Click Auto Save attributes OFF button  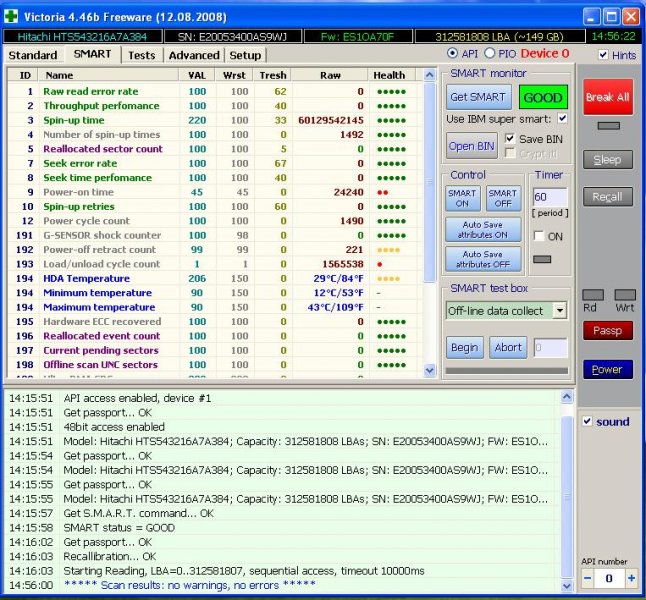coord(484,259)
